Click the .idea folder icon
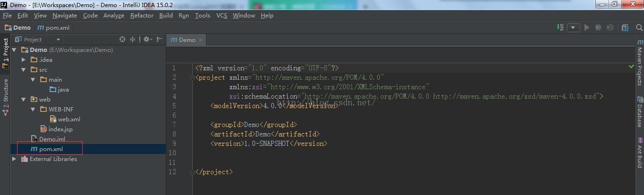The image size is (644, 195). coord(34,59)
